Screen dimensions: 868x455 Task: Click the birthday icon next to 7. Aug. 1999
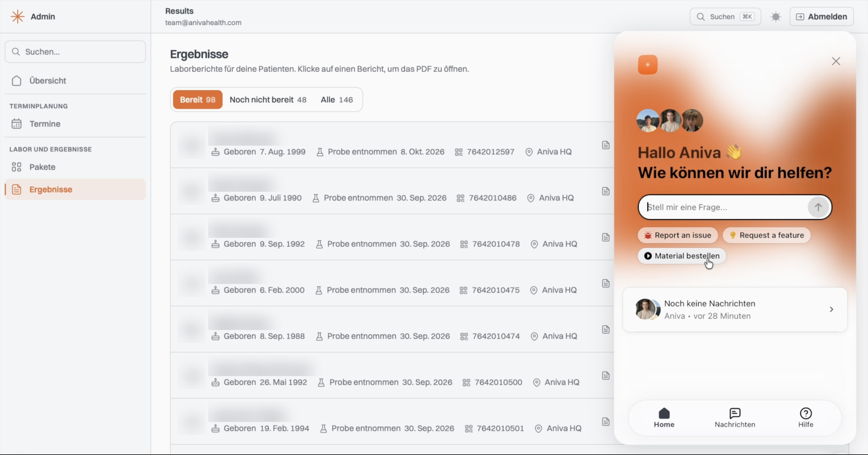point(215,152)
